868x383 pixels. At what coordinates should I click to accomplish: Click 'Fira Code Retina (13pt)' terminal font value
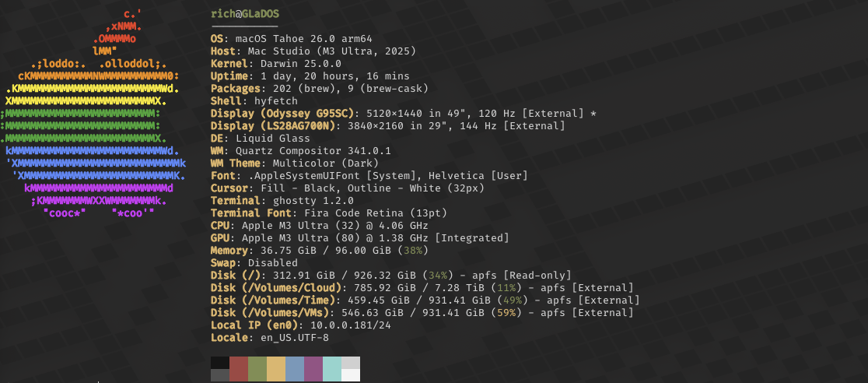click(x=376, y=213)
